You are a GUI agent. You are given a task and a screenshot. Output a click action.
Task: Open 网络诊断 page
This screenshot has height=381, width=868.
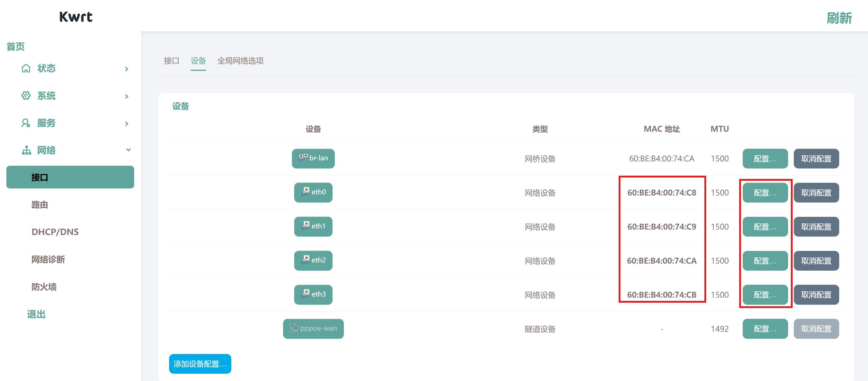(x=48, y=259)
